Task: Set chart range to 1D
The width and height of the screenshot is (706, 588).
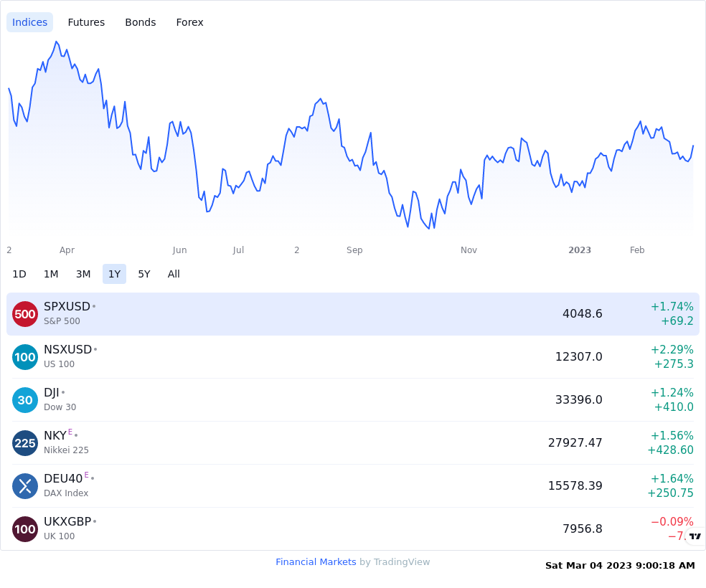Action: click(x=19, y=274)
